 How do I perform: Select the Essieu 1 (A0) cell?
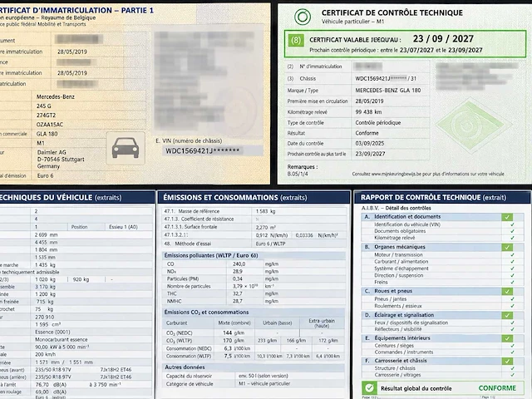coord(123,227)
